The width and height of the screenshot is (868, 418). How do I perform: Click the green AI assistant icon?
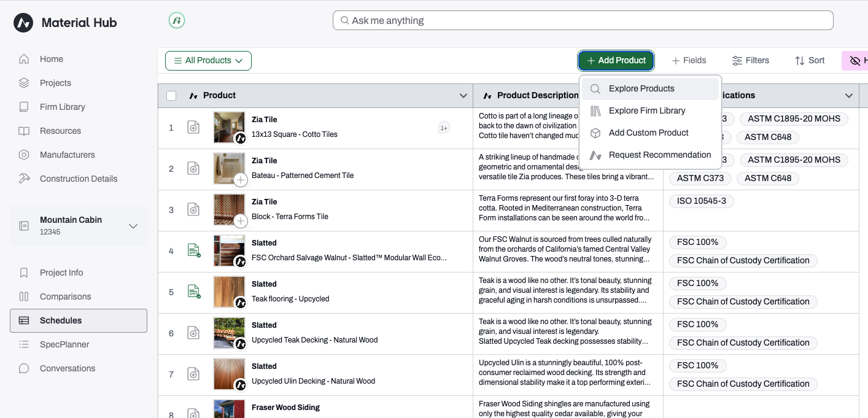[x=177, y=21]
